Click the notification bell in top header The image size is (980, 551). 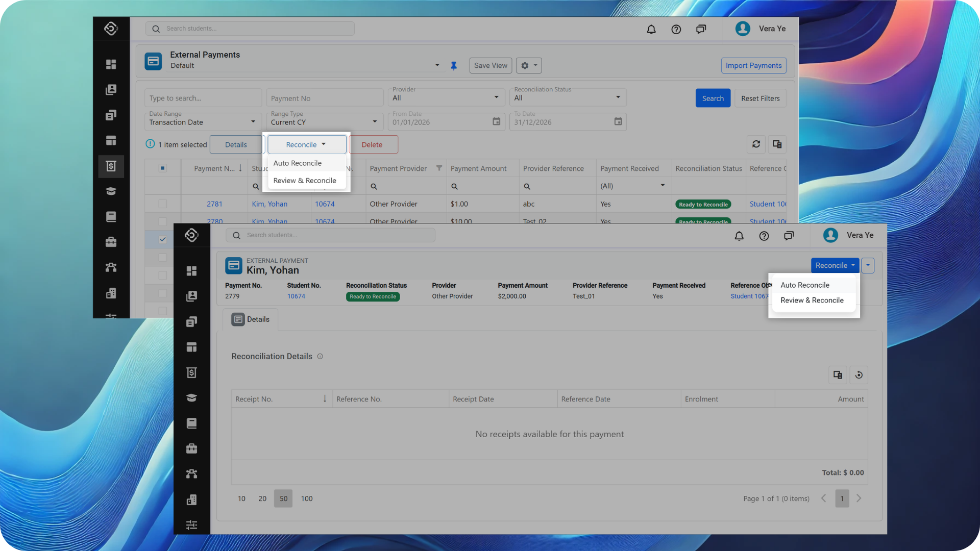tap(651, 30)
